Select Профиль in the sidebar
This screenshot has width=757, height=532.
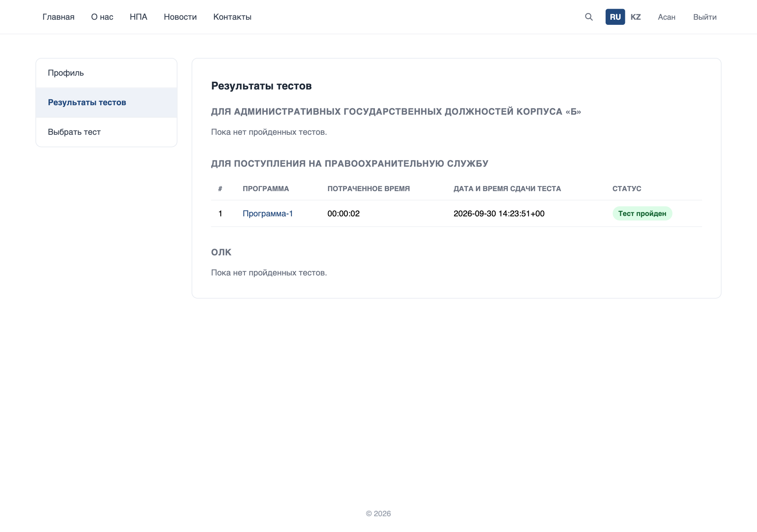[106, 73]
